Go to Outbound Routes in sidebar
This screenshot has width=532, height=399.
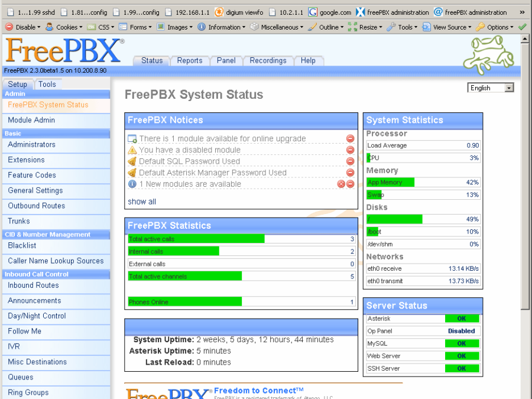37,206
